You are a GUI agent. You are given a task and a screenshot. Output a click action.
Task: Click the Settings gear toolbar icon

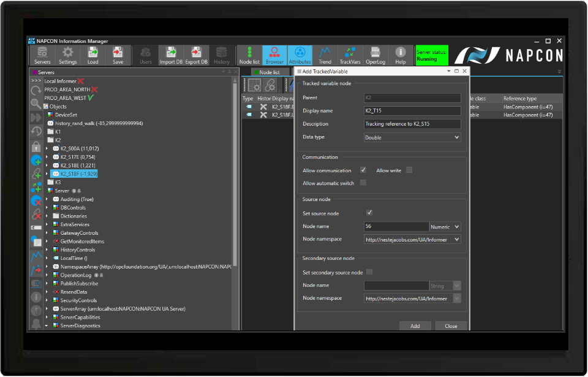click(x=67, y=55)
